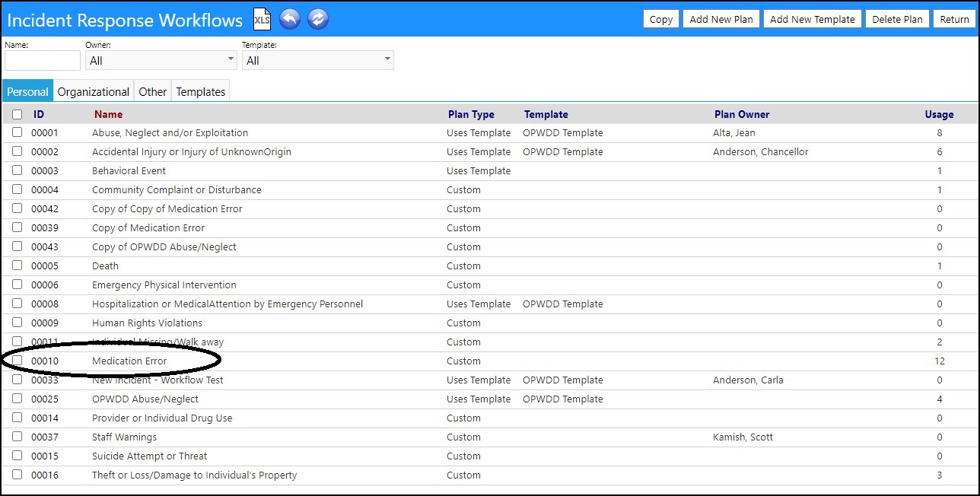Click usage value '12' for Medication Error
Screen dimensions: 980x496
[x=940, y=361]
